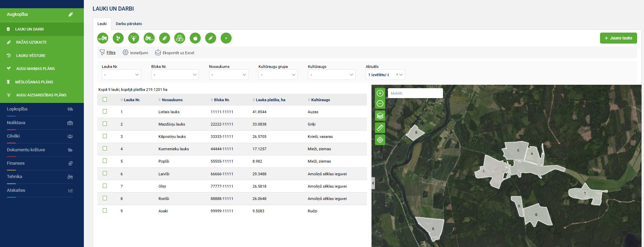Click the wheat ear harvest icon

coord(165,38)
